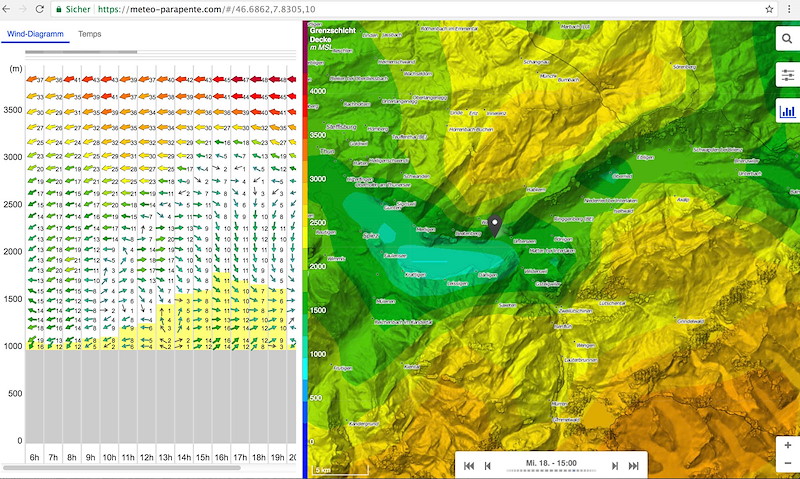This screenshot has width=800, height=479.
Task: Select the location pin marker on map
Action: pyautogui.click(x=495, y=226)
